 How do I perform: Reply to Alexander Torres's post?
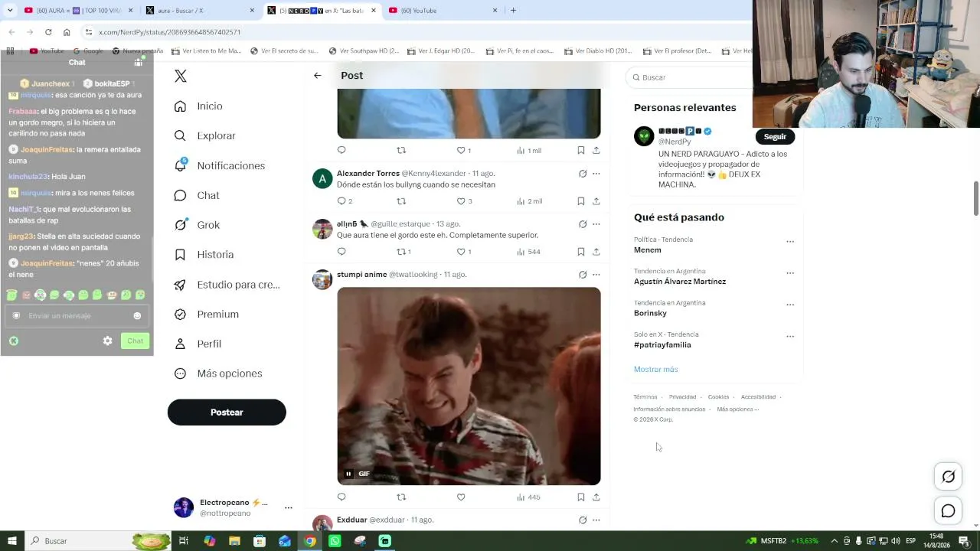pyautogui.click(x=341, y=201)
